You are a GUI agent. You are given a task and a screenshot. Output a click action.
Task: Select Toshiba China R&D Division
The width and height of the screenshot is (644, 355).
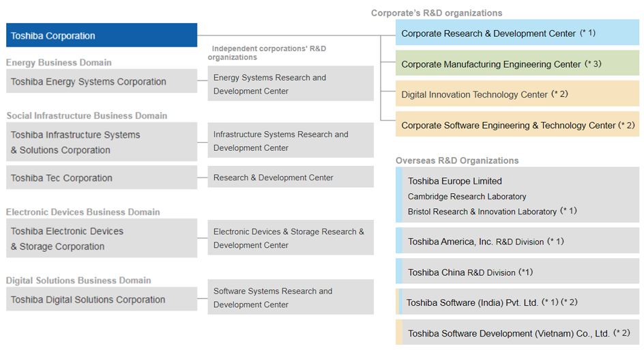click(518, 272)
